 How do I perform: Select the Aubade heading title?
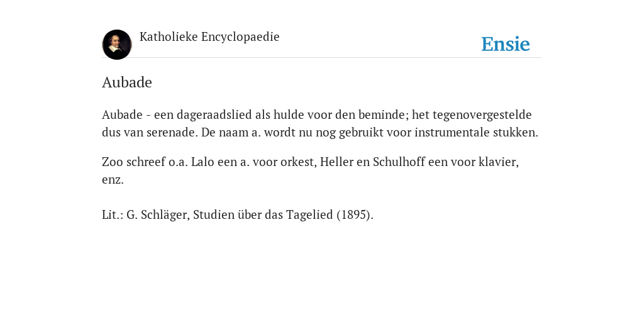point(127,82)
